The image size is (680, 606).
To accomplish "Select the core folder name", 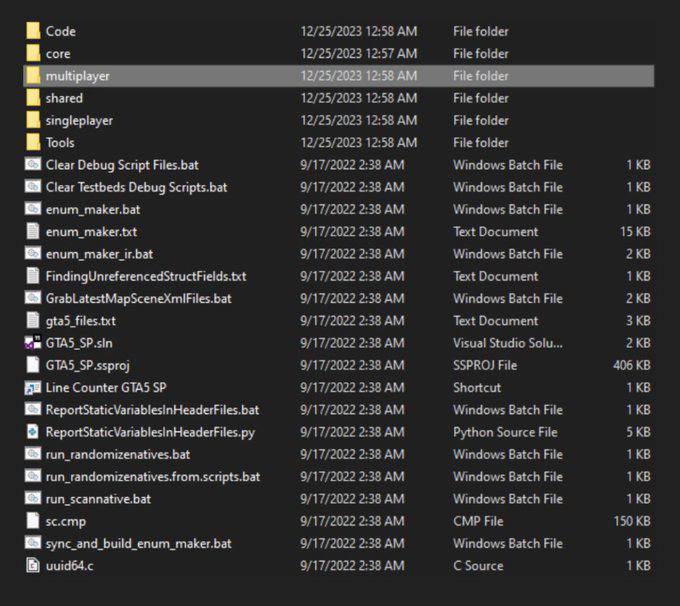I will (58, 54).
